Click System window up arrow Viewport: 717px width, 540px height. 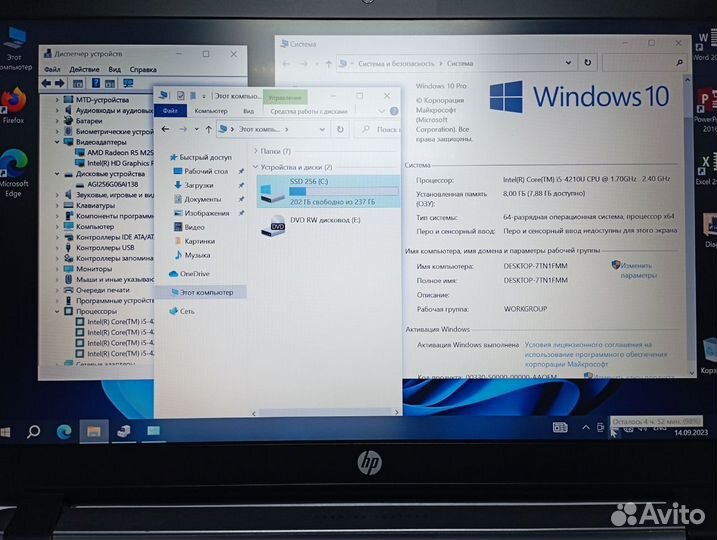(328, 64)
